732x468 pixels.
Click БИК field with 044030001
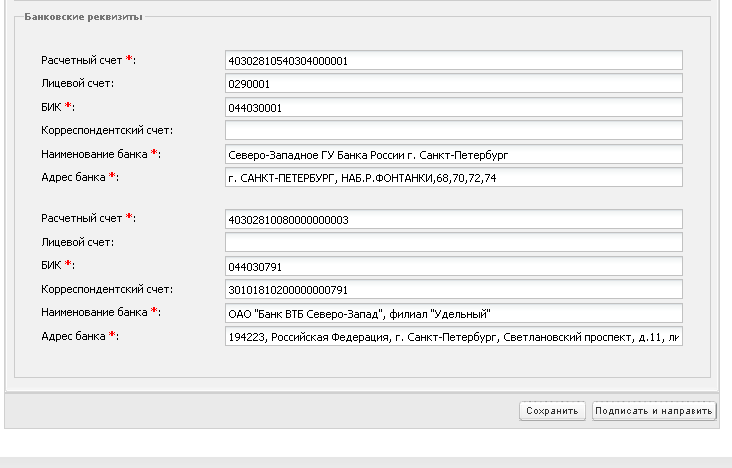[x=454, y=108]
